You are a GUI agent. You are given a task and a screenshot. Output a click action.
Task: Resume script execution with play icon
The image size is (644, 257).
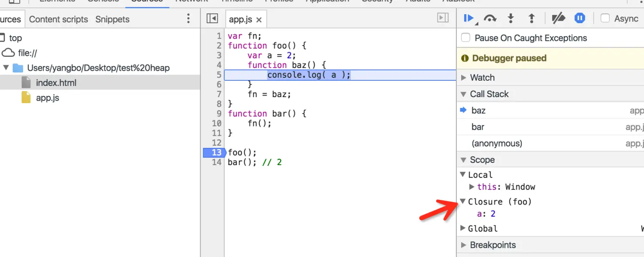tap(468, 18)
